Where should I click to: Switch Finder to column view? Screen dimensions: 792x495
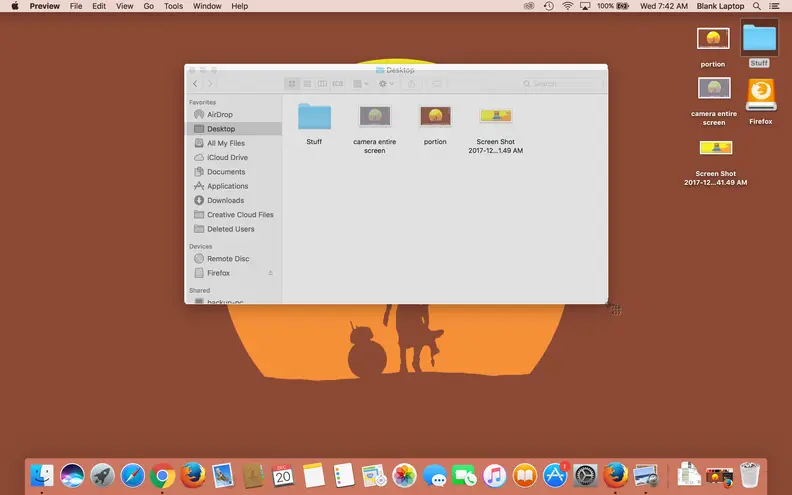(322, 84)
